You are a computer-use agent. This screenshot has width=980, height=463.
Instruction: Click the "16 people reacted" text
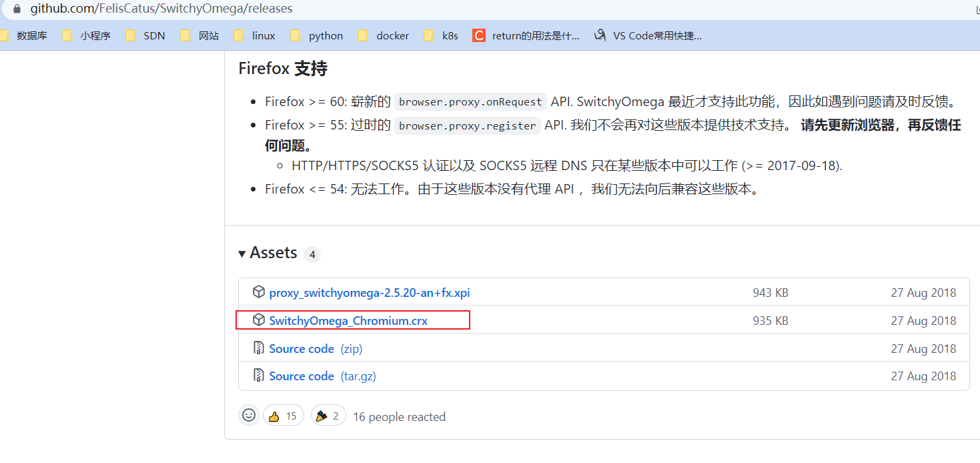click(x=399, y=417)
